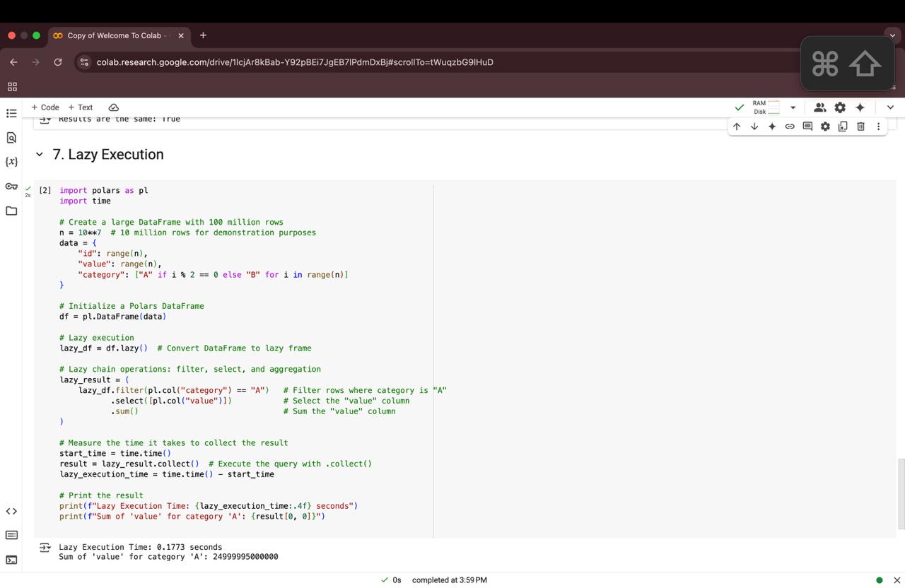Open the secrets key panel
The image size is (905, 588).
(x=11, y=187)
